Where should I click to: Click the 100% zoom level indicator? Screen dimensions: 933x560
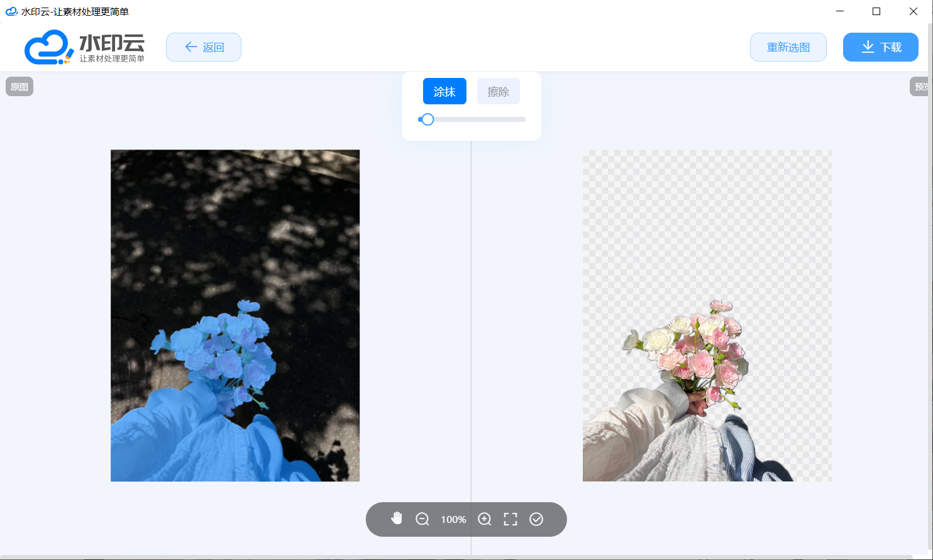click(453, 520)
